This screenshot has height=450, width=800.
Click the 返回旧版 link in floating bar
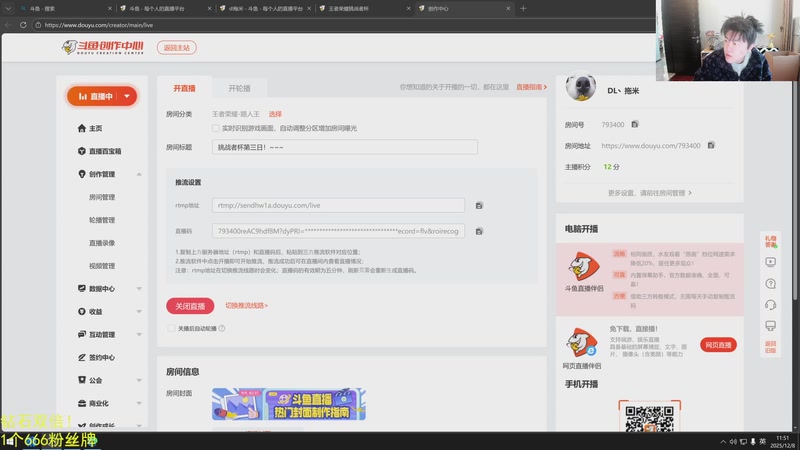(x=770, y=347)
